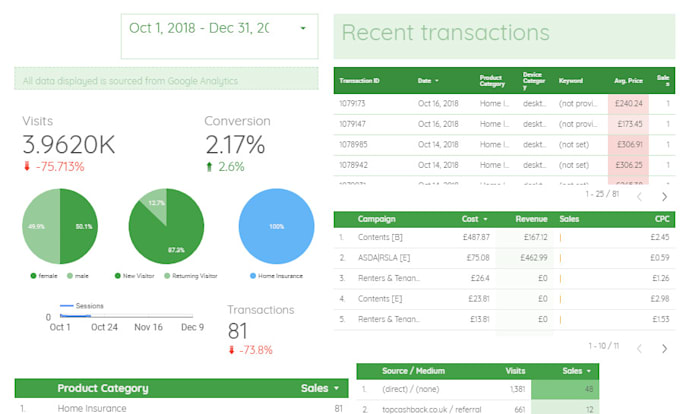This screenshot has width=680, height=414.
Task: Click the £2.45 CPC cell
Action: [x=660, y=238]
